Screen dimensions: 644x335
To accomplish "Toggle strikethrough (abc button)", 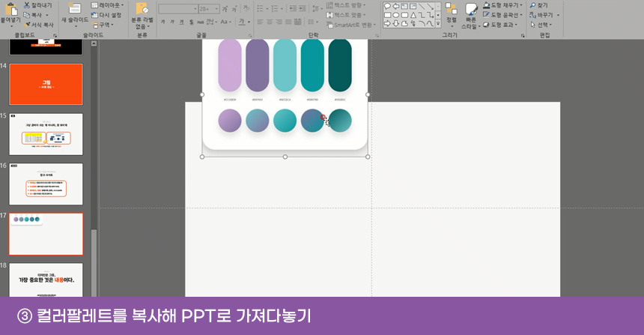I will [201, 22].
